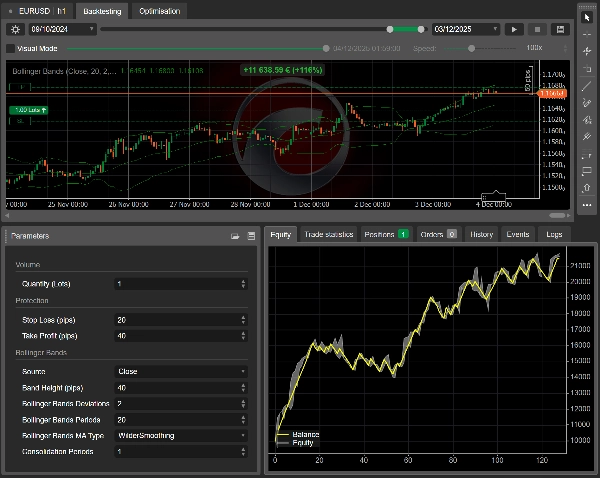Viewport: 600px width, 478px height.
Task: Click the Bollinger Bands indicator label
Action: point(64,71)
